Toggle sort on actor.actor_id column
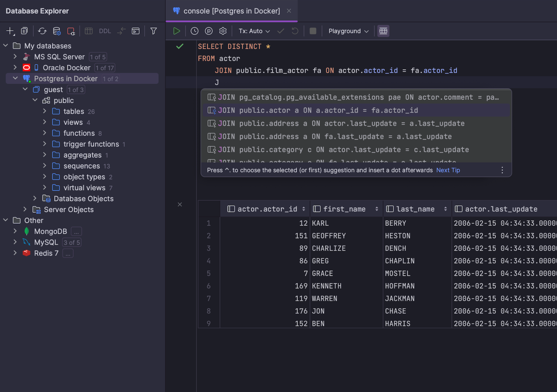Image resolution: width=557 pixels, height=392 pixels. coord(303,209)
